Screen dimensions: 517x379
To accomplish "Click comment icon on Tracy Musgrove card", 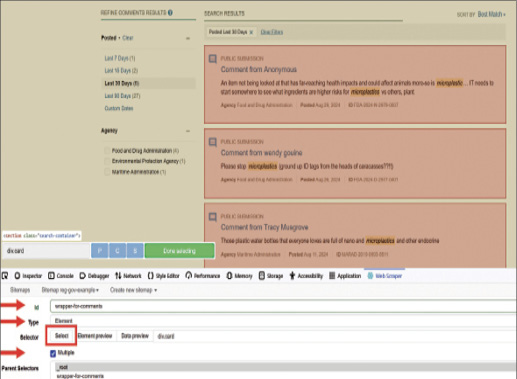I will (212, 217).
